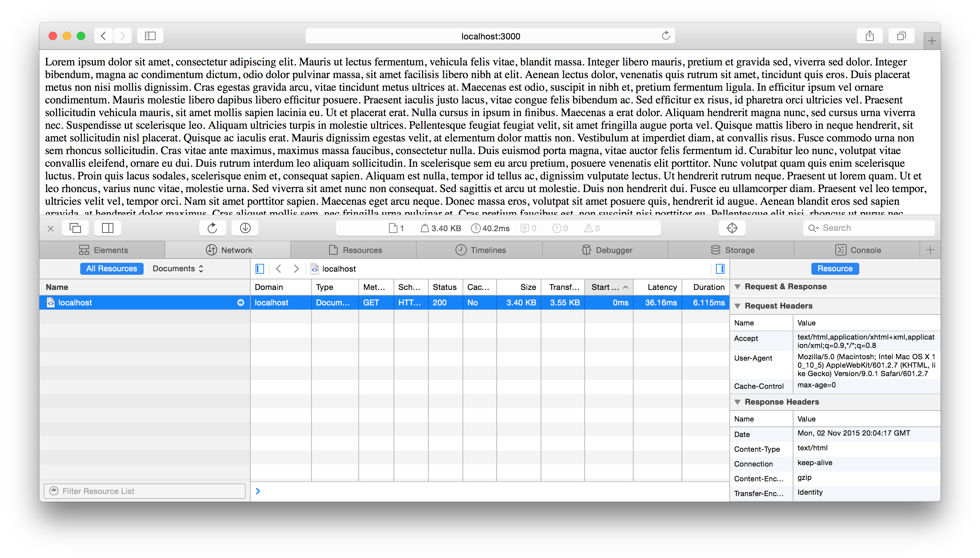This screenshot has width=980, height=558.
Task: Sort by the Name column header
Action: [x=145, y=287]
